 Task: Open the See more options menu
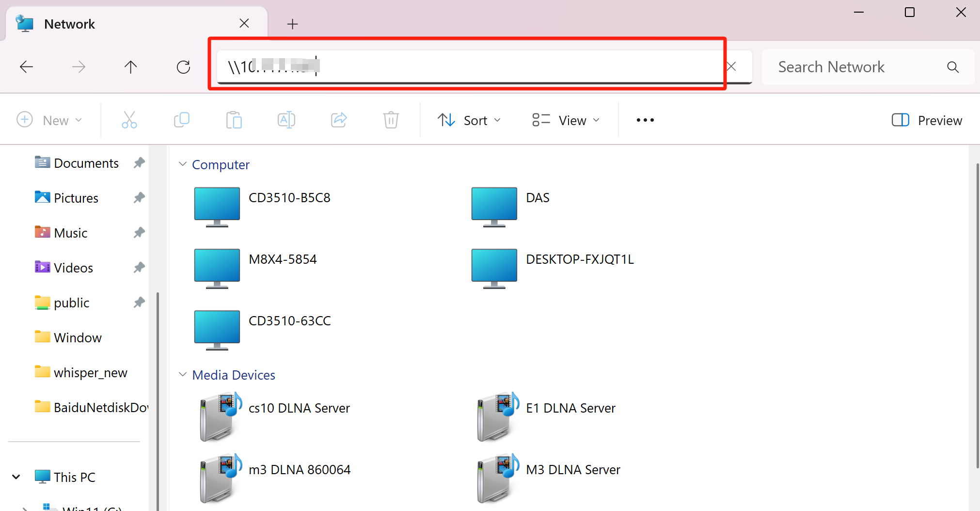pyautogui.click(x=645, y=120)
